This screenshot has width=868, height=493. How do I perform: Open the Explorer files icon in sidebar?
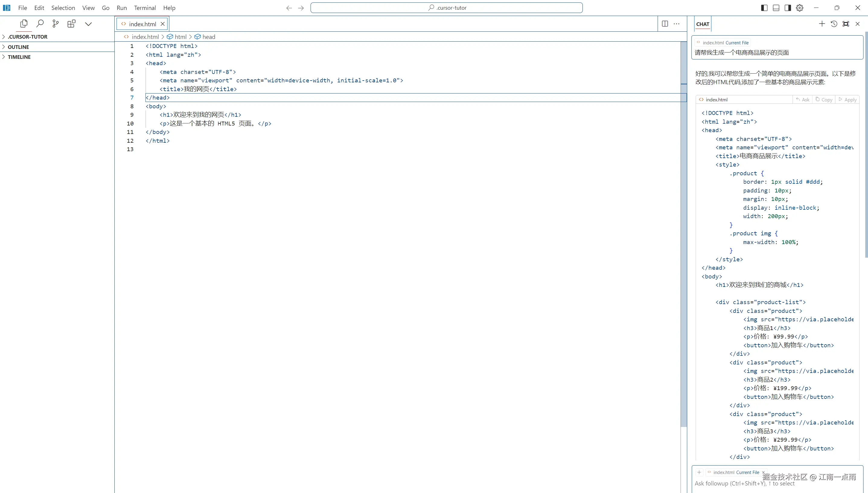[x=24, y=24]
